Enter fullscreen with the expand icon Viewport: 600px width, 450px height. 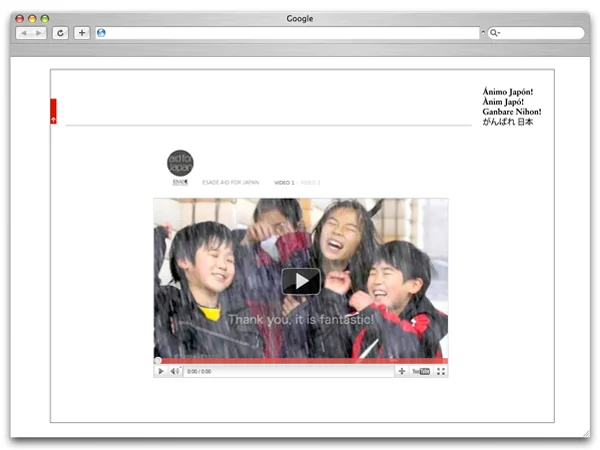pyautogui.click(x=441, y=371)
